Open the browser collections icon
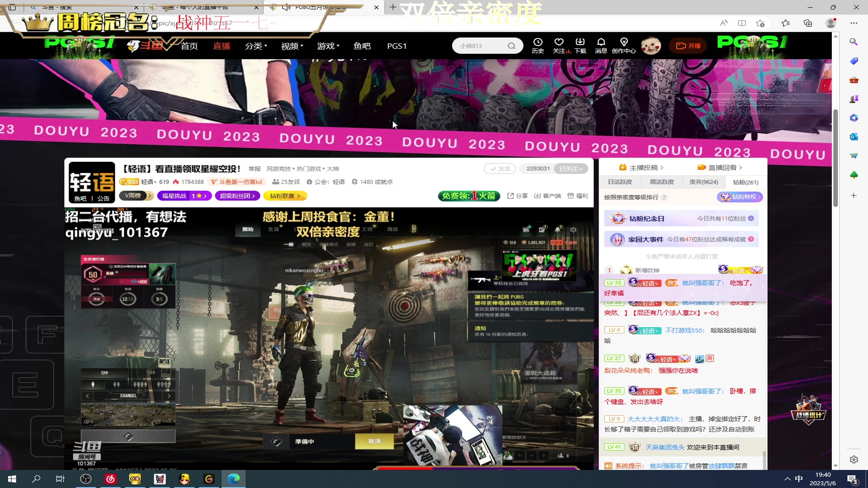The image size is (868, 488). click(808, 23)
